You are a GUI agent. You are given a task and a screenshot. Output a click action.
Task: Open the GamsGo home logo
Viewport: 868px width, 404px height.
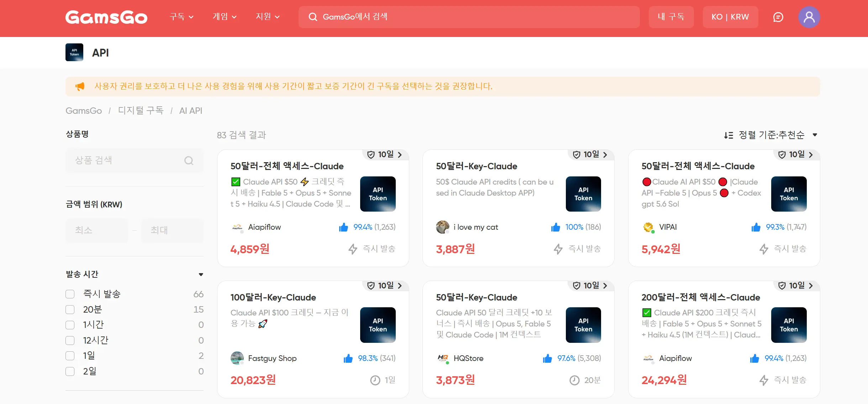click(106, 17)
